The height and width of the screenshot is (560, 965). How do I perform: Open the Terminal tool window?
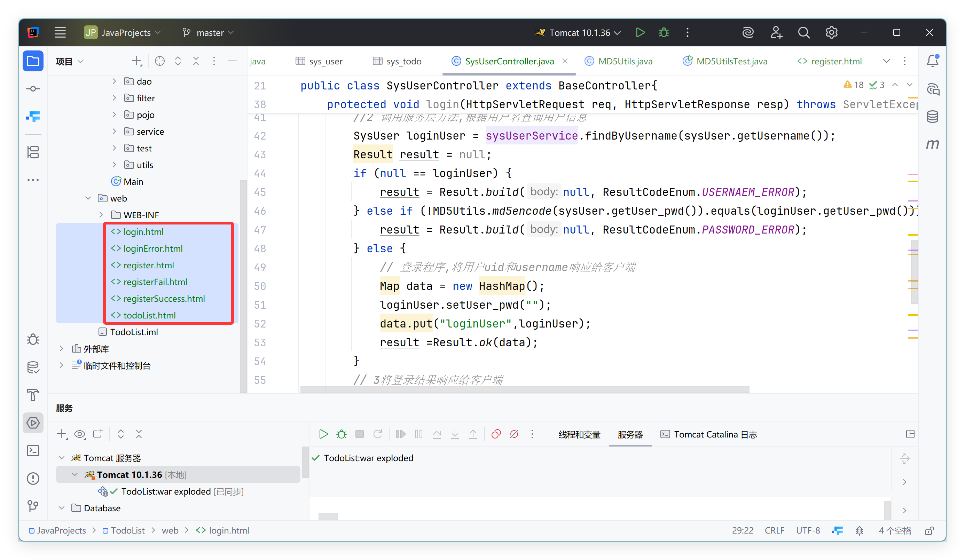[33, 451]
